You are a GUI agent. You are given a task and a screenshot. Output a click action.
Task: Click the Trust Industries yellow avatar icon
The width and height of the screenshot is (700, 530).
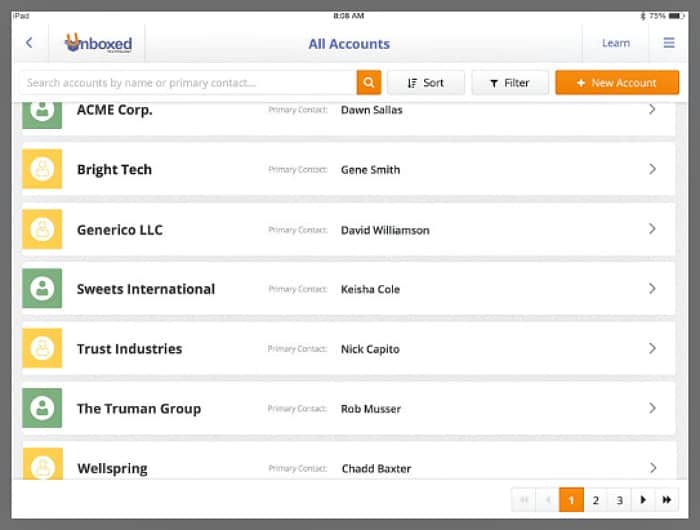42,349
